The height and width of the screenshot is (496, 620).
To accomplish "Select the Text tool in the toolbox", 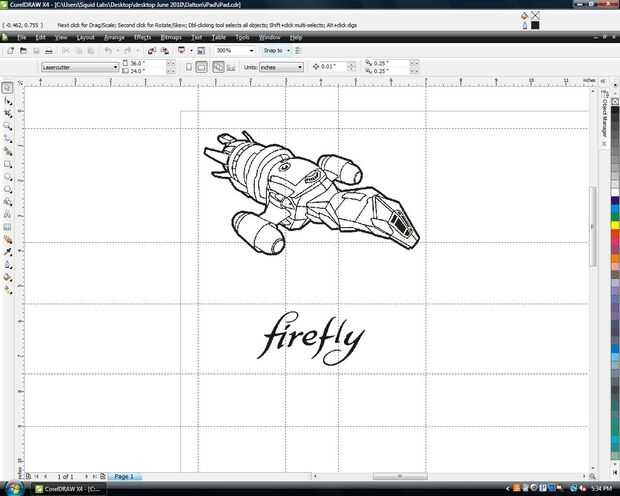I will pyautogui.click(x=8, y=214).
